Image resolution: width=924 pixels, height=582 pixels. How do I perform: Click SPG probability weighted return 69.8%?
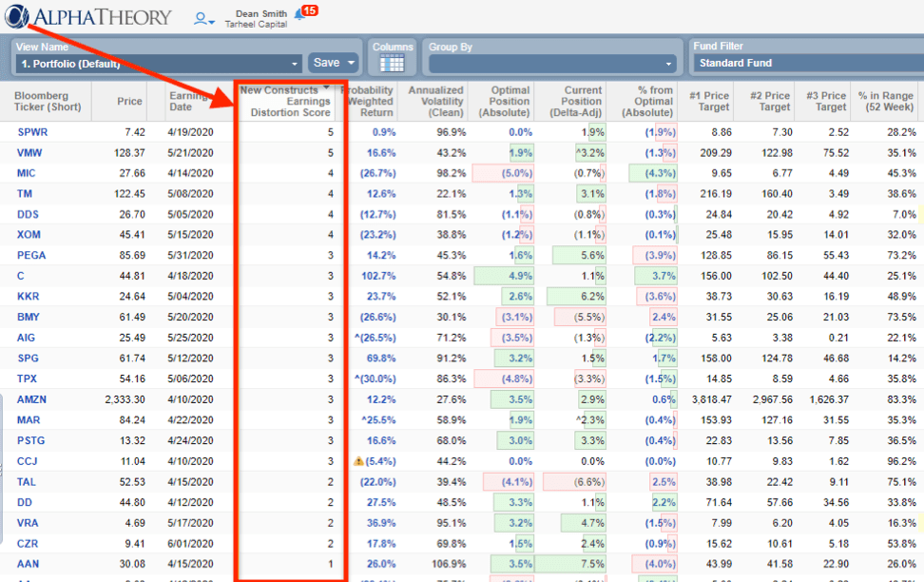pos(381,359)
